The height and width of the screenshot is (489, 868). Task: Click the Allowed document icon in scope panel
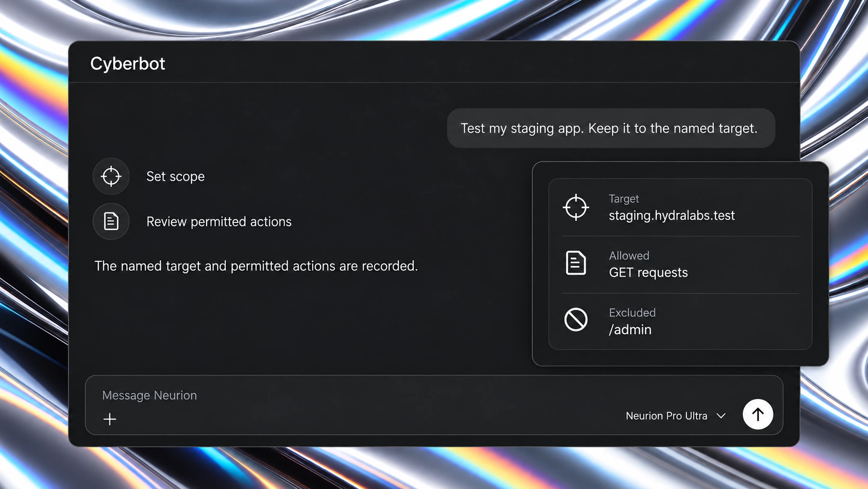(576, 263)
